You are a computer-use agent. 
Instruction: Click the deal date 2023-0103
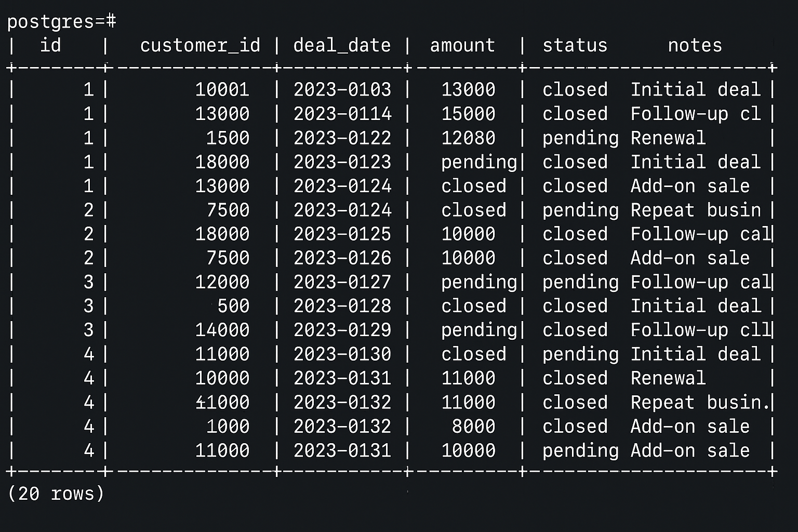[342, 90]
